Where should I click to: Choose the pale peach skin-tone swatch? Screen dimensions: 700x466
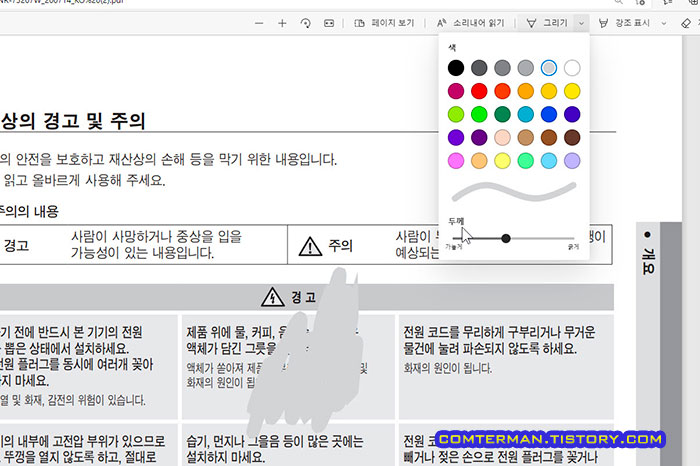coord(502,137)
